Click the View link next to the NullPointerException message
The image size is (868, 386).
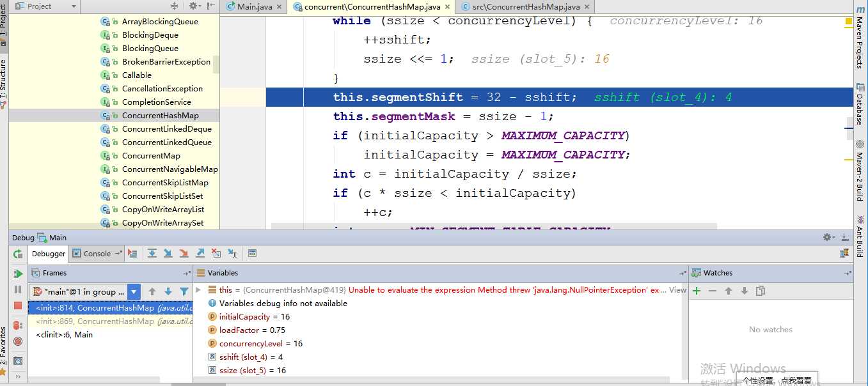pos(677,290)
